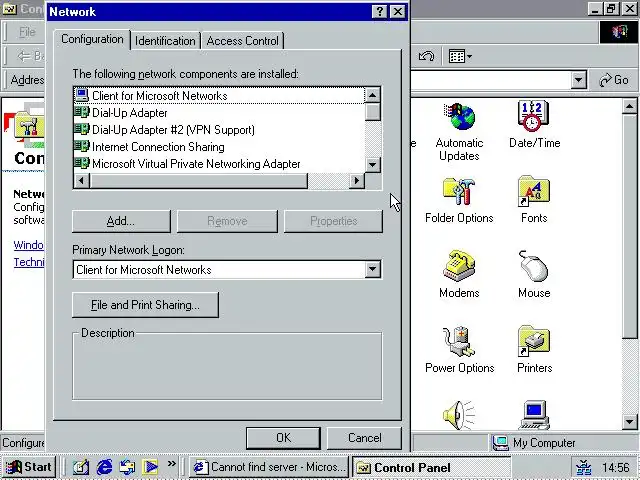Click Control Panel window scroll down arrow
Image resolution: width=640 pixels, height=480 pixels.
point(629,421)
